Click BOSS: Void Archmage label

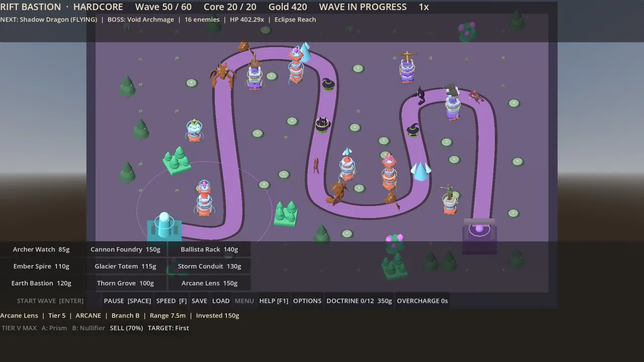(141, 20)
